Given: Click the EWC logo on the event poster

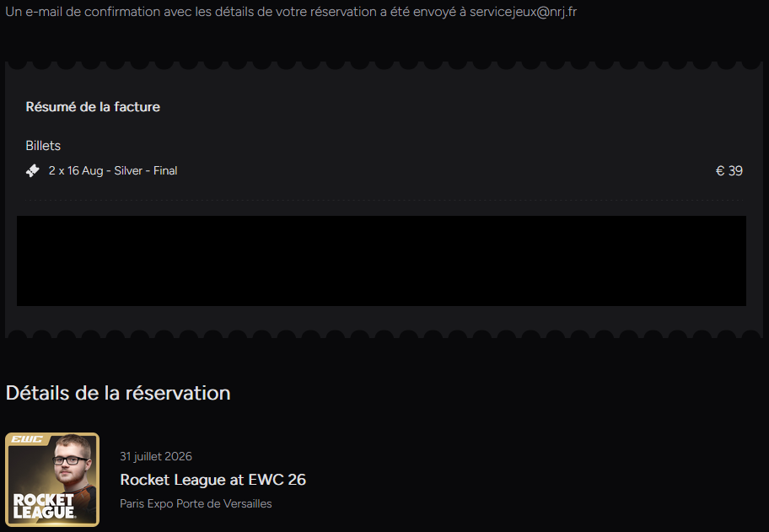Looking at the screenshot, I should click(26, 439).
